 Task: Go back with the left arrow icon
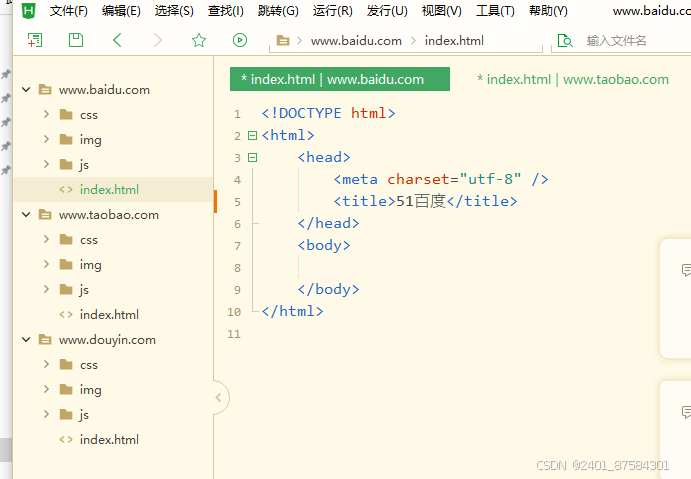(x=117, y=40)
